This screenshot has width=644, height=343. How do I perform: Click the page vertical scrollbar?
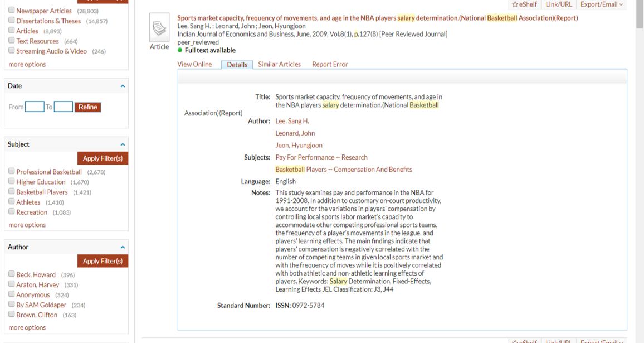[640, 167]
